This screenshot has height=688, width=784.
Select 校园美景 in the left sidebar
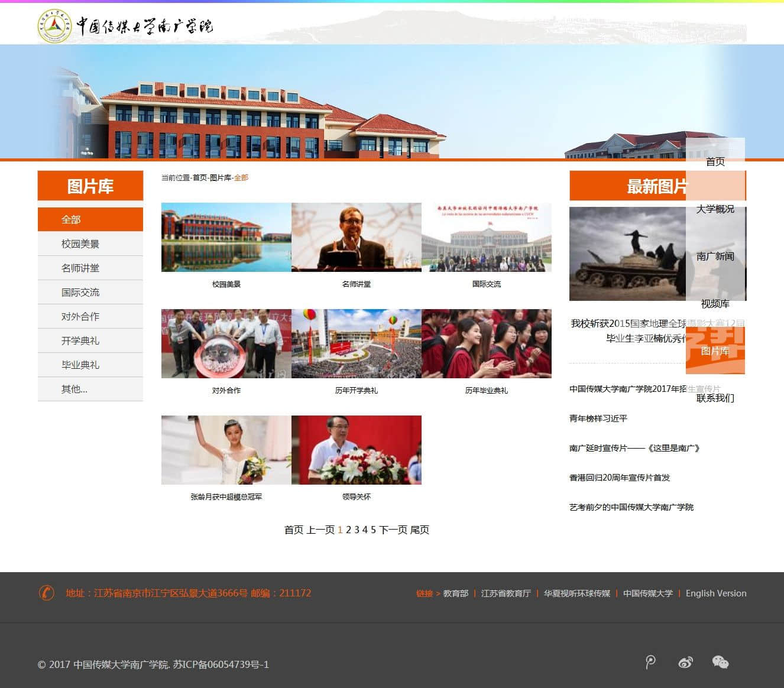(80, 244)
